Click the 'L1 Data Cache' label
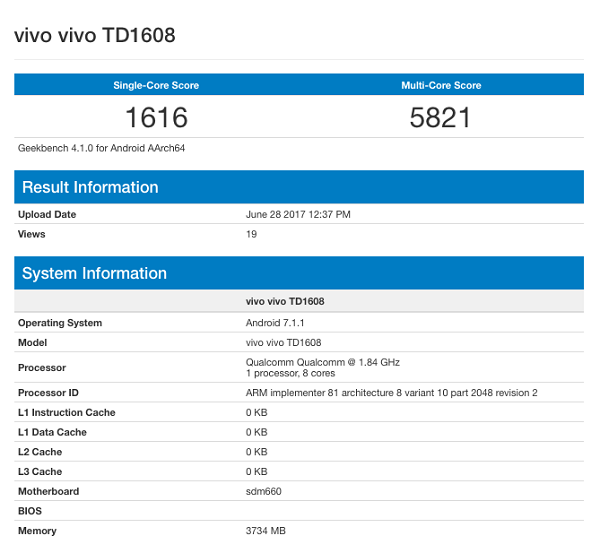The width and height of the screenshot is (600, 553). click(52, 432)
